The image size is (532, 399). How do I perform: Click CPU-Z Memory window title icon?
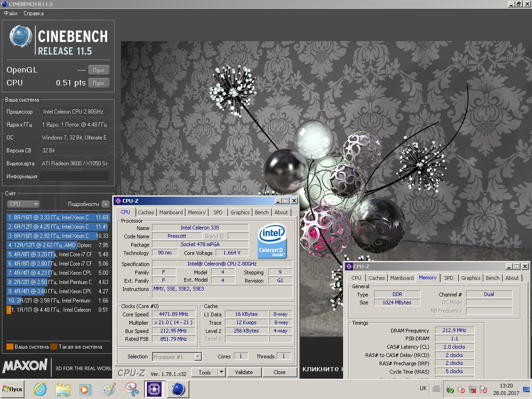pyautogui.click(x=349, y=266)
